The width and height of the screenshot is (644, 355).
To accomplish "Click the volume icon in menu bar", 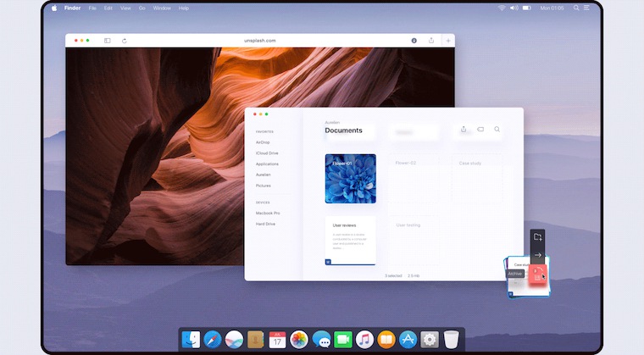I will 514,8.
